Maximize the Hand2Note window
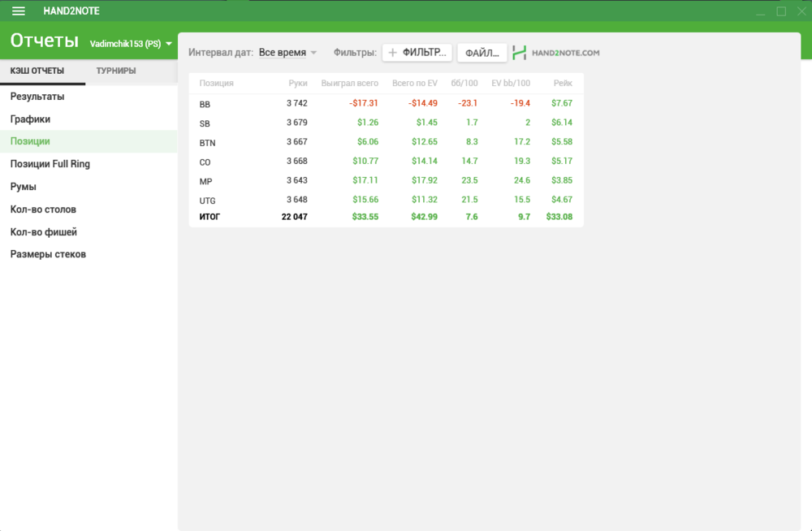Viewport: 812px width, 531px height. (x=781, y=11)
